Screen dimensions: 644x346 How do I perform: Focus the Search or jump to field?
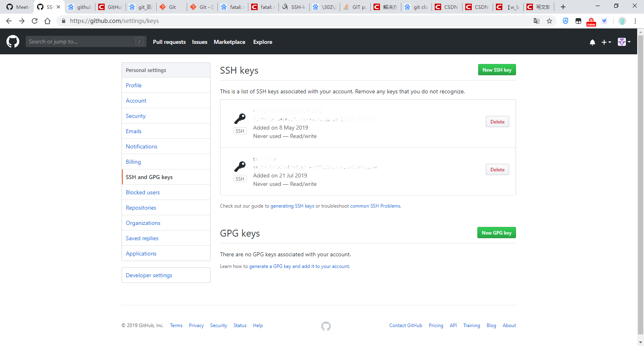click(x=86, y=41)
